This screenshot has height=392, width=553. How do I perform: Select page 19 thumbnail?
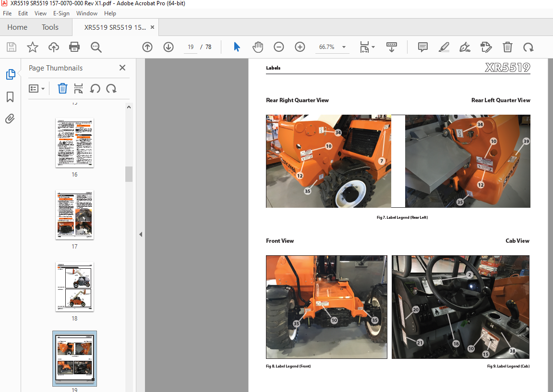[x=74, y=358]
